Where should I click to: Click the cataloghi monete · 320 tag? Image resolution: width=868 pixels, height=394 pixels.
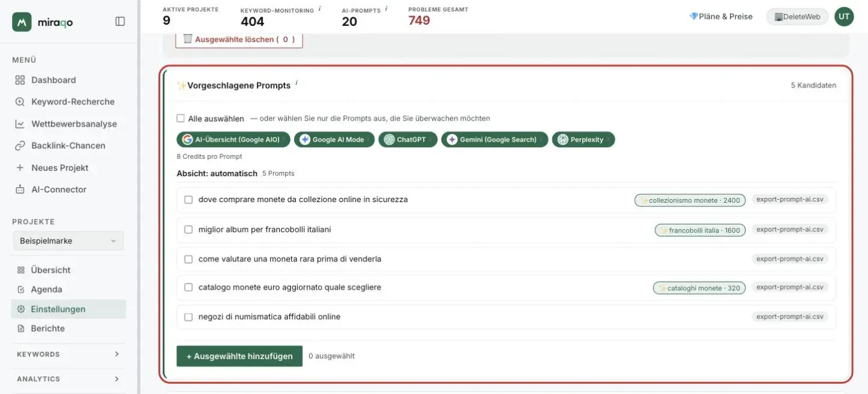coord(699,288)
